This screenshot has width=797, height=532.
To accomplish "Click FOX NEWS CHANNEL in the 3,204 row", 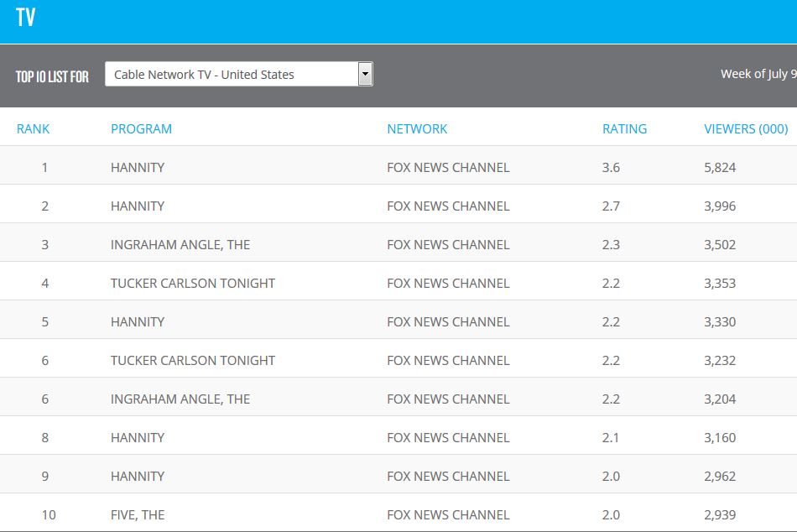I will tap(448, 399).
